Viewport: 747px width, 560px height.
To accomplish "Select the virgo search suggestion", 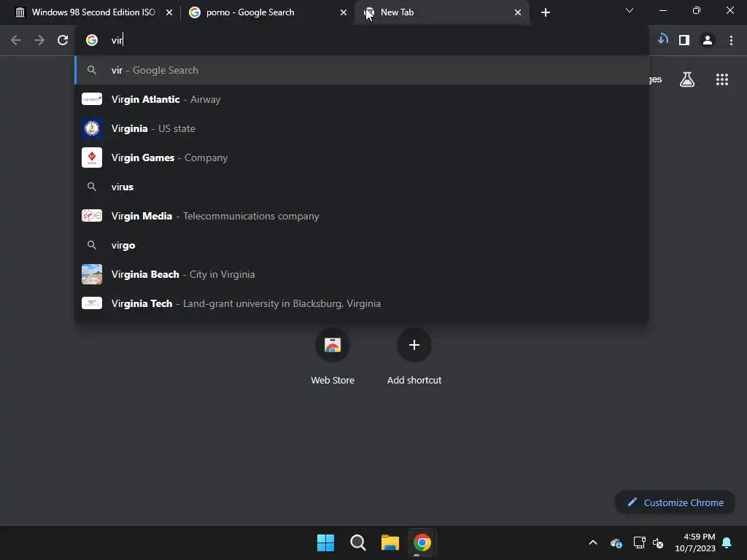I will pyautogui.click(x=362, y=245).
